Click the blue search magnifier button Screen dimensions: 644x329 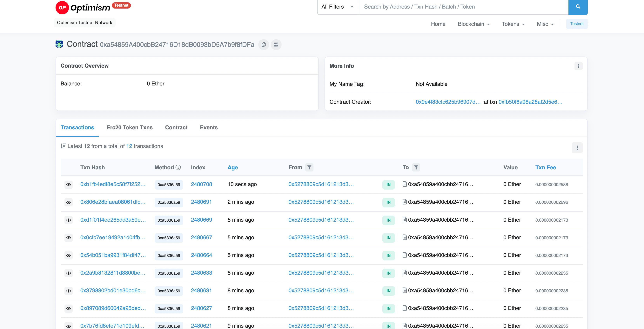(x=578, y=7)
